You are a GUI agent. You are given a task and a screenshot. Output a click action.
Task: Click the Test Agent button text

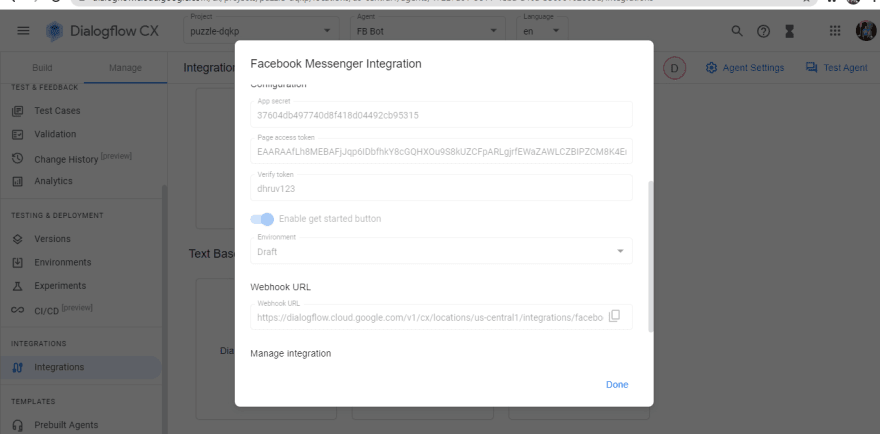(x=845, y=68)
